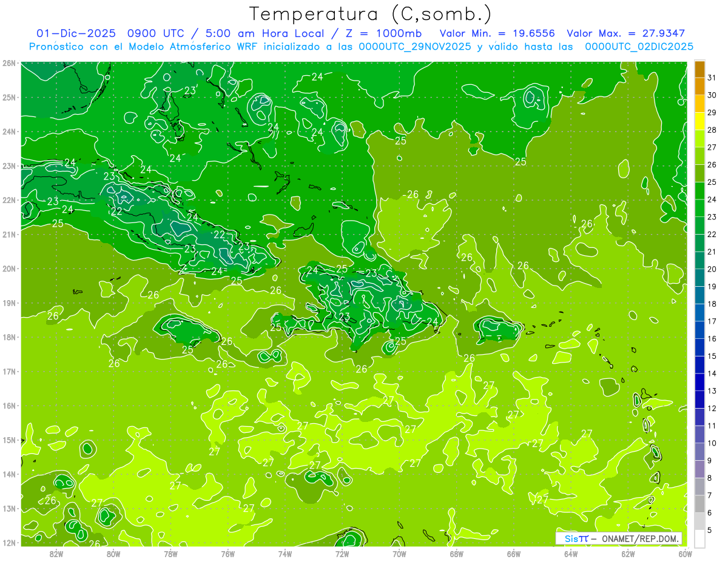This screenshot has width=728, height=562.
Task: Click the dark orange swatch above 31 in colorbar
Action: tap(699, 69)
